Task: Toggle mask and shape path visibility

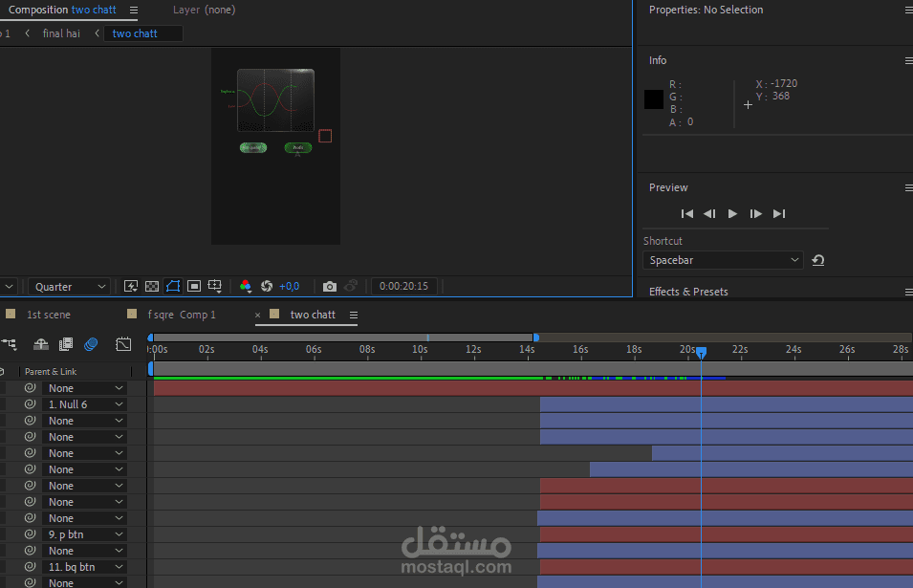Action: (x=173, y=286)
